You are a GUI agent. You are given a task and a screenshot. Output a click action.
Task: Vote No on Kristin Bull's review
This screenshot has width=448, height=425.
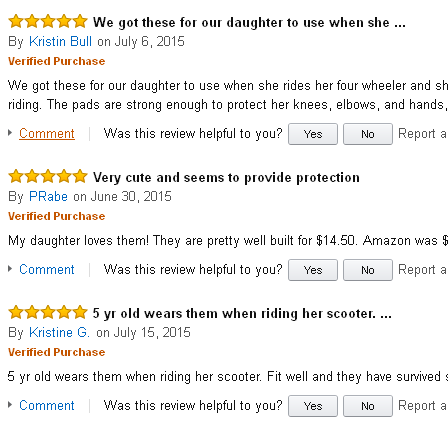coord(368,134)
